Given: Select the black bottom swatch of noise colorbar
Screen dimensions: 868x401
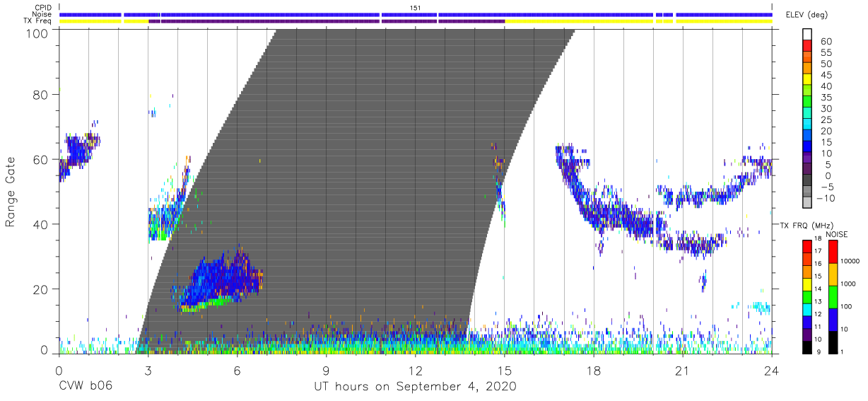Looking at the screenshot, I should point(833,342).
